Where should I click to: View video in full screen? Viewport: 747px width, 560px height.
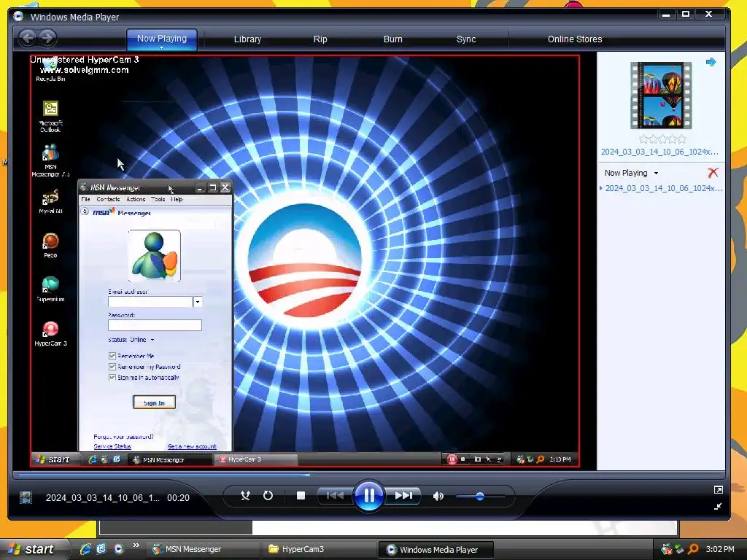pos(718,489)
